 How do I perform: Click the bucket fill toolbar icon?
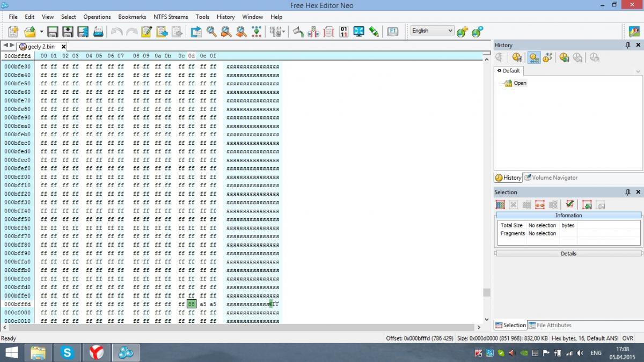point(298,32)
